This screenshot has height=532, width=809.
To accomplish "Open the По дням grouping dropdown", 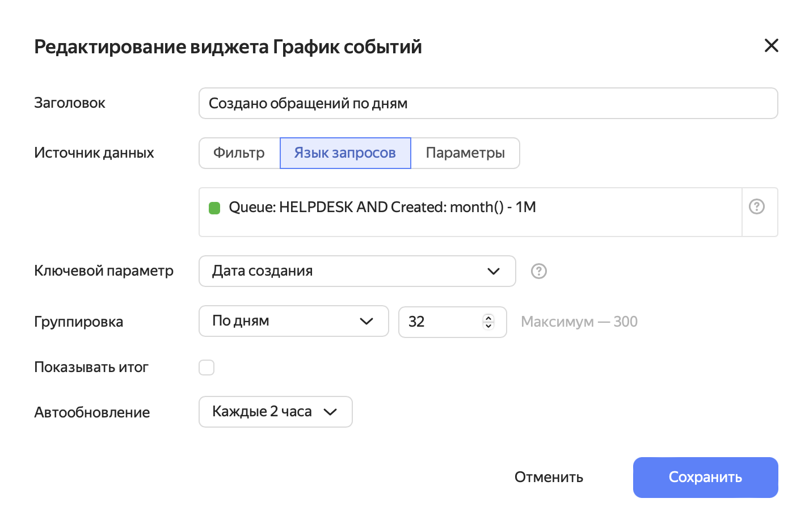I will click(x=293, y=321).
